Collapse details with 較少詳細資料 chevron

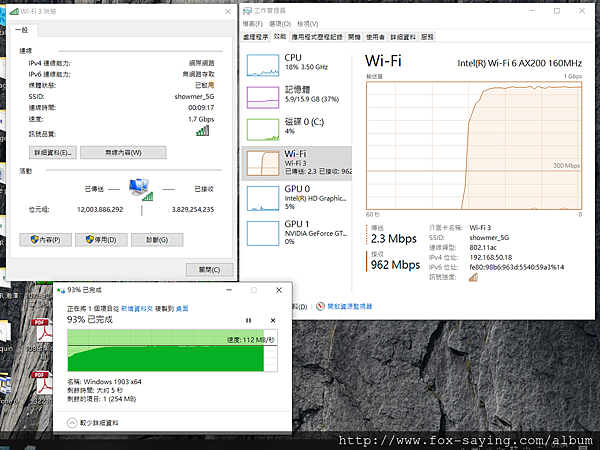72,423
